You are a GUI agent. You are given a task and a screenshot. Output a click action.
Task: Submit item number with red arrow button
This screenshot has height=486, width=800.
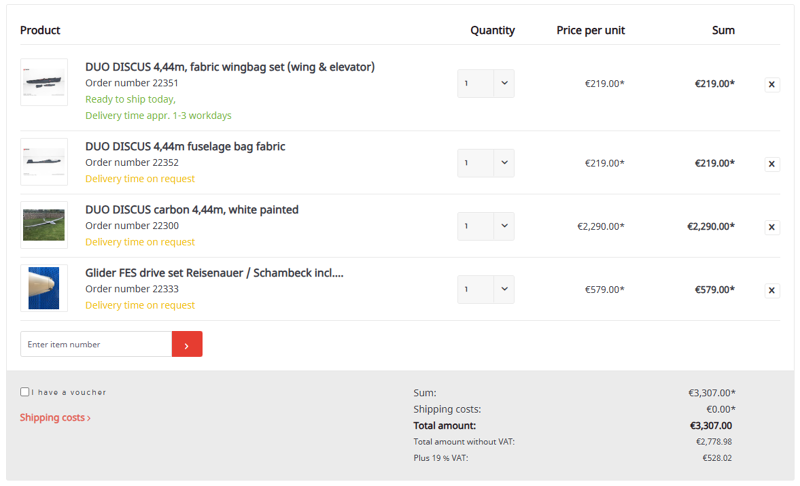point(187,344)
